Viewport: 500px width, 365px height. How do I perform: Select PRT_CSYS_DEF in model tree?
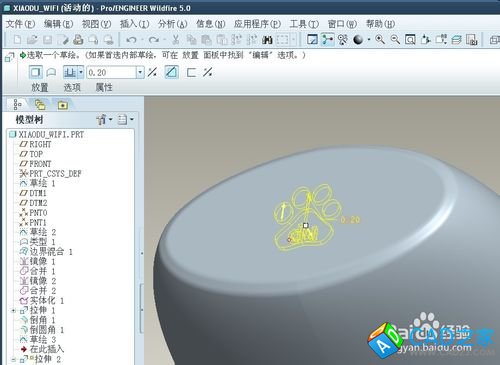[x=50, y=173]
